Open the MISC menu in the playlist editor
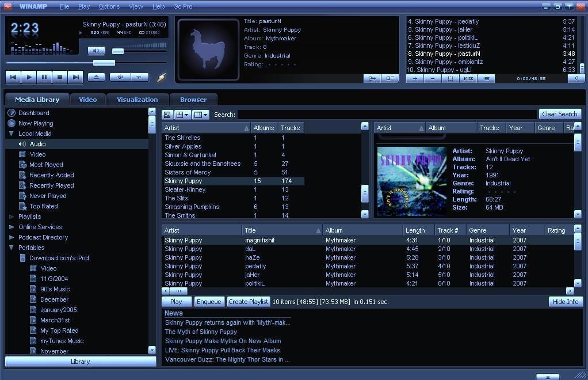This screenshot has width=588, height=380. click(468, 78)
